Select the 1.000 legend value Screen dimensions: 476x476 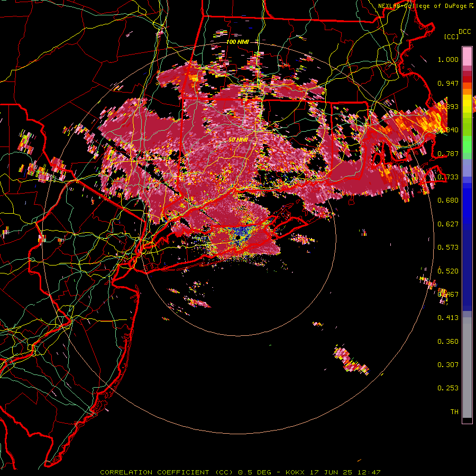(x=448, y=59)
